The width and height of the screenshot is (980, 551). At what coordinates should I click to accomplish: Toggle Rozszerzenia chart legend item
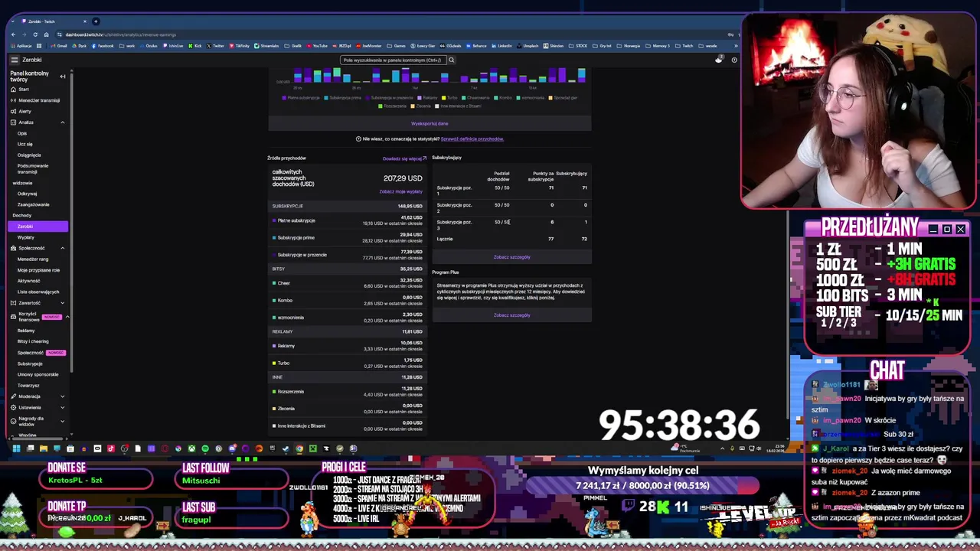[393, 106]
